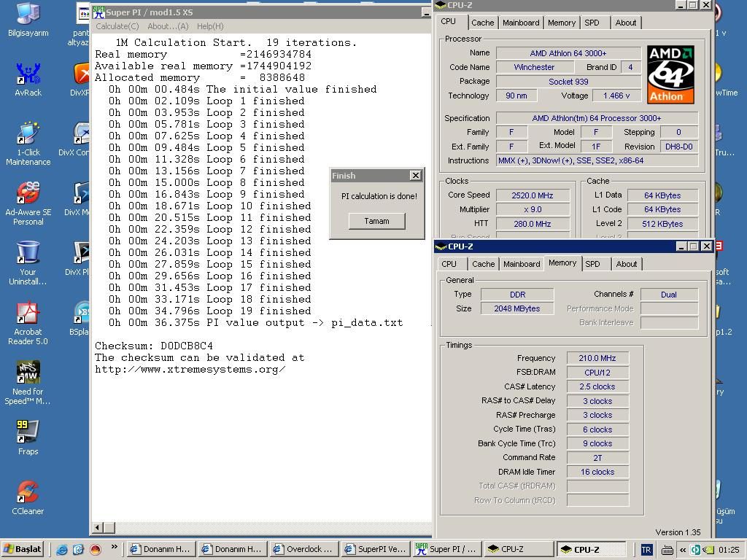The height and width of the screenshot is (560, 747).
Task: Click the HTT value 280.0 MHz
Action: click(533, 224)
